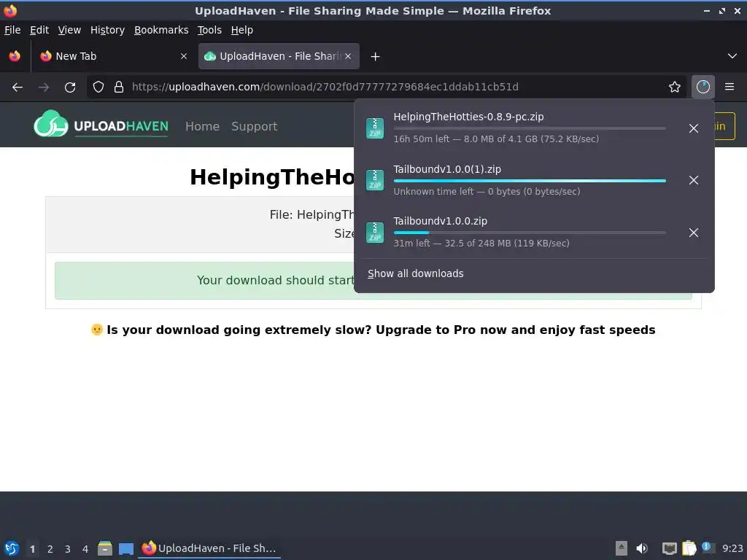Image resolution: width=747 pixels, height=560 pixels.
Task: Show all downloads
Action: pyautogui.click(x=415, y=274)
